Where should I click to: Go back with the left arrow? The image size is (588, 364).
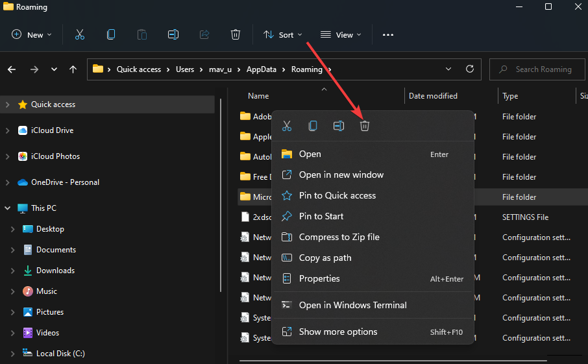12,69
